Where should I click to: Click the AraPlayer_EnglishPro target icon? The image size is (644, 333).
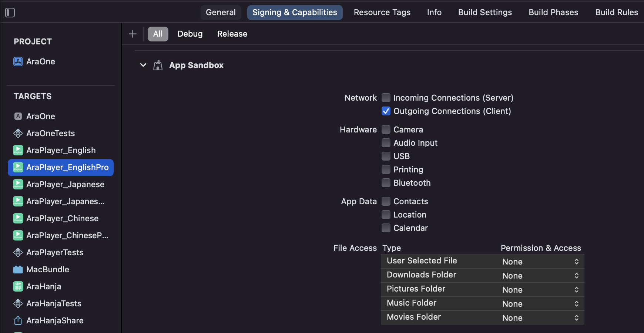coord(18,167)
